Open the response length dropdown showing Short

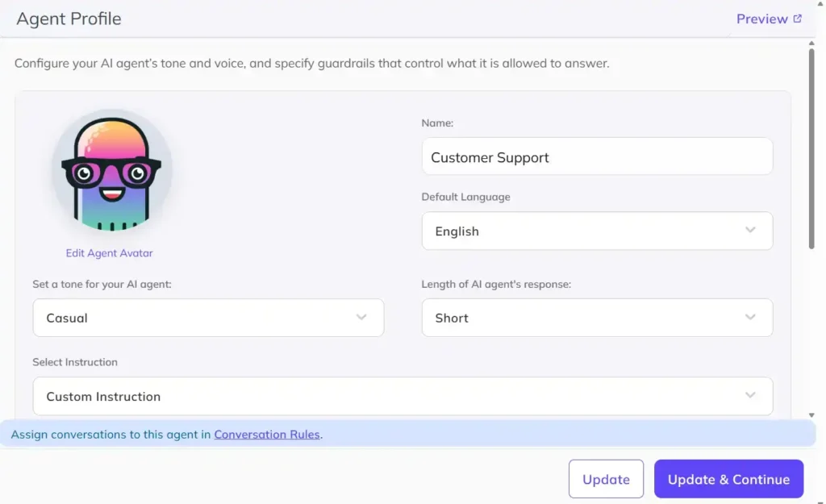click(597, 318)
